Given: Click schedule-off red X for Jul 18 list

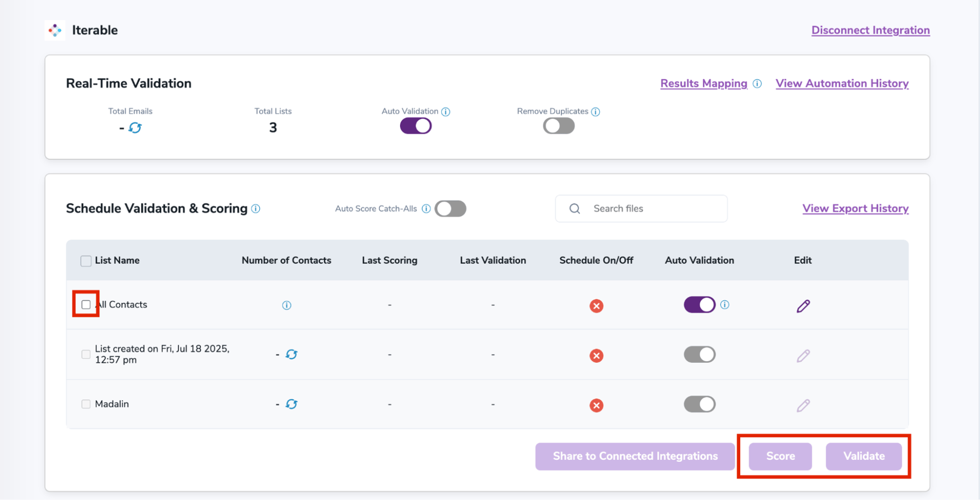Looking at the screenshot, I should coord(596,355).
